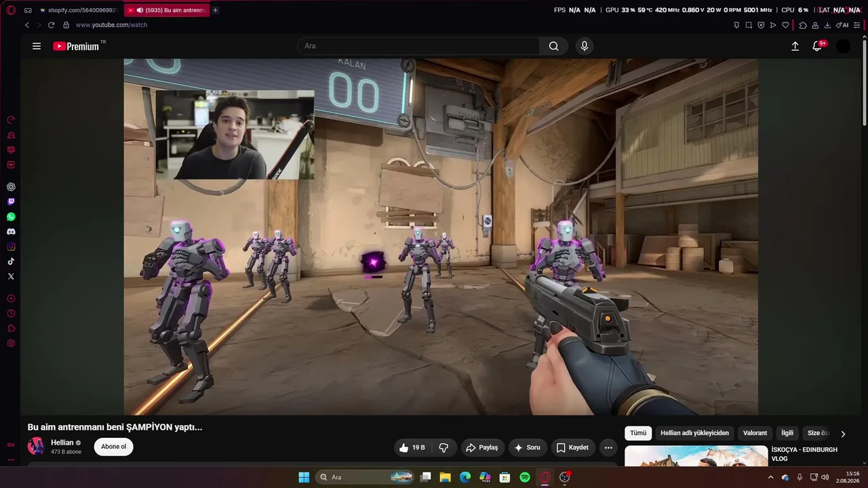Share the video with 'Paylaş'
This screenshot has width=868, height=488.
click(x=482, y=447)
